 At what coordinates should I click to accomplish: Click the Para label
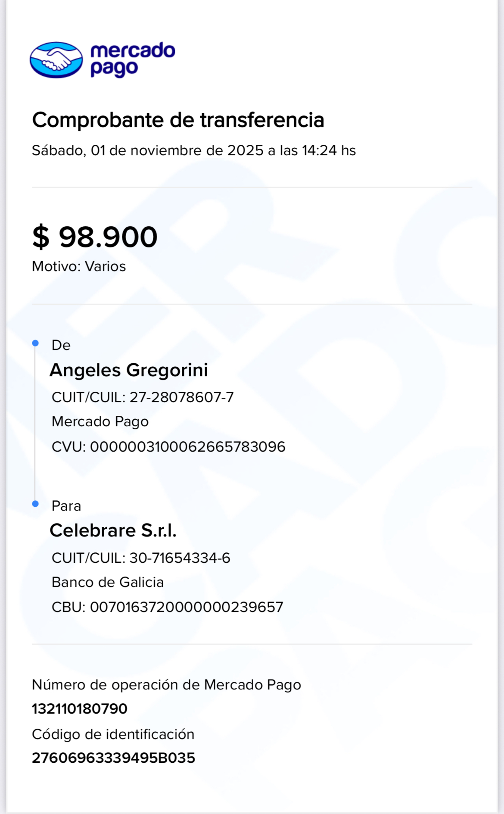click(x=66, y=506)
